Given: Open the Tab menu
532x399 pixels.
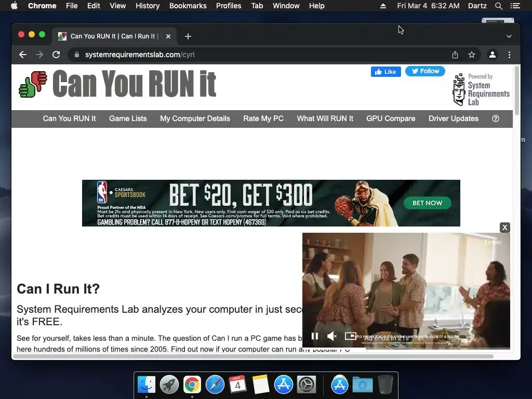Looking at the screenshot, I should pos(257,6).
